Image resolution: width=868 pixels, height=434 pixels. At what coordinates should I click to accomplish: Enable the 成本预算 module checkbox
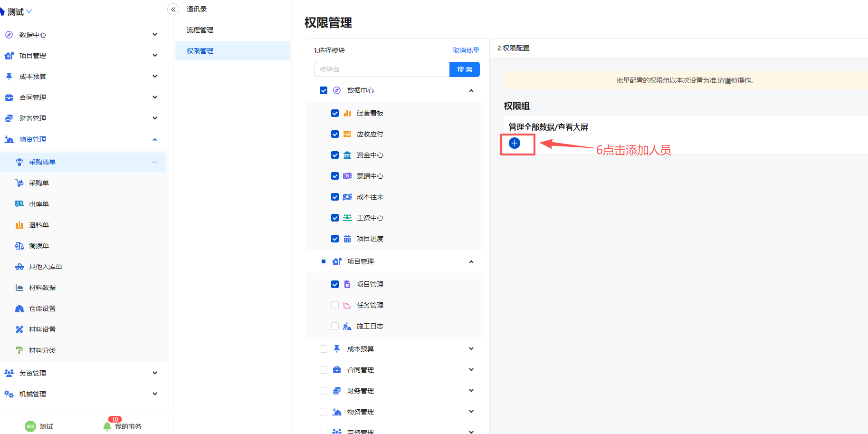[x=324, y=349]
